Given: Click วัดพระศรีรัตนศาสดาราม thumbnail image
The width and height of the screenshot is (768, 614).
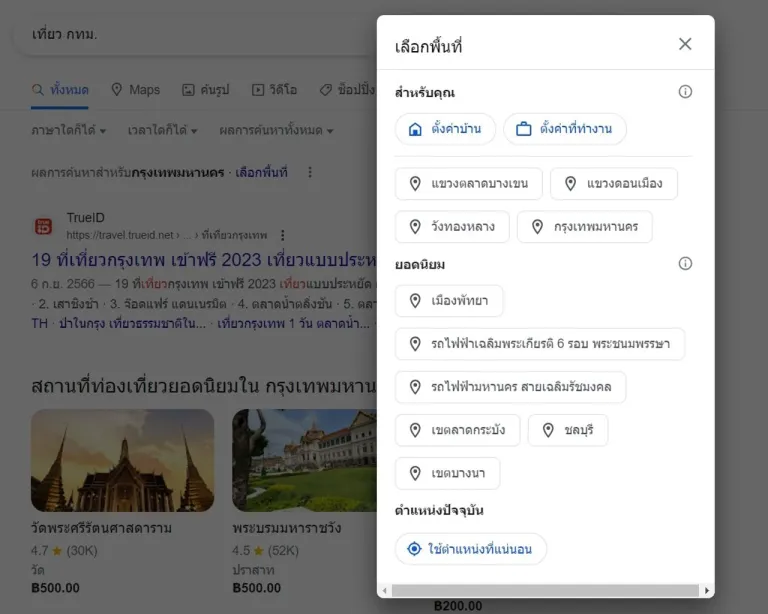Looking at the screenshot, I should pos(122,461).
